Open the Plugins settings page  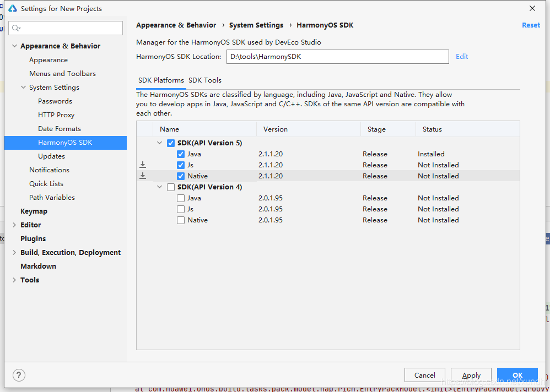(x=33, y=238)
